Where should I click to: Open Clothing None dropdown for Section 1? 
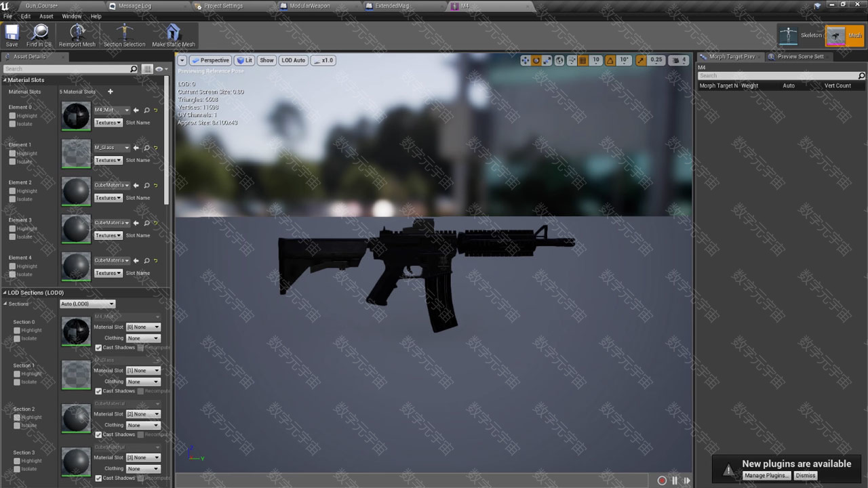(x=143, y=382)
